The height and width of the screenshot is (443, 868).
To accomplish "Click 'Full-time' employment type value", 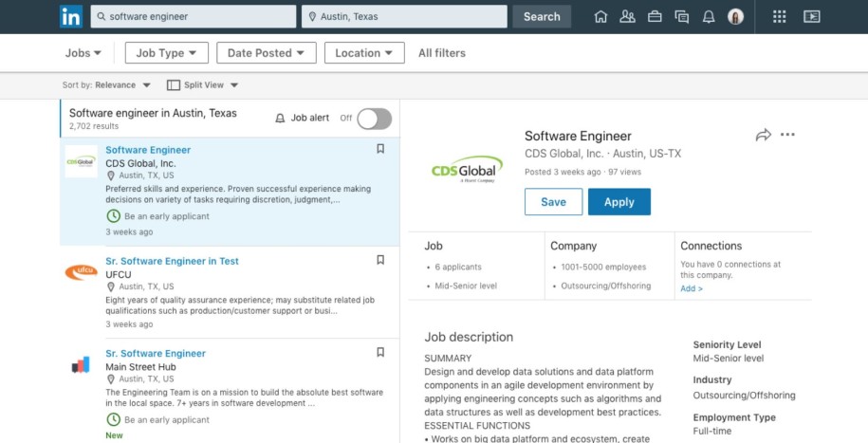I will click(x=712, y=431).
